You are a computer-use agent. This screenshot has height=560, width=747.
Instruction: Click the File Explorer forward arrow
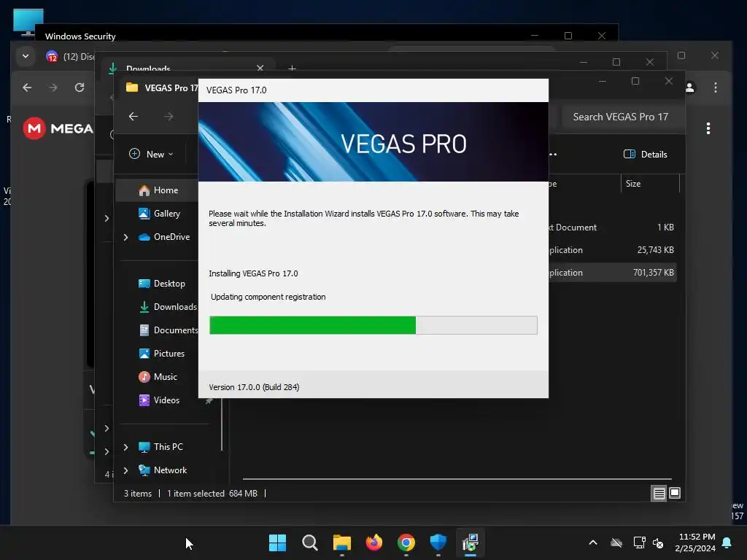(x=169, y=116)
